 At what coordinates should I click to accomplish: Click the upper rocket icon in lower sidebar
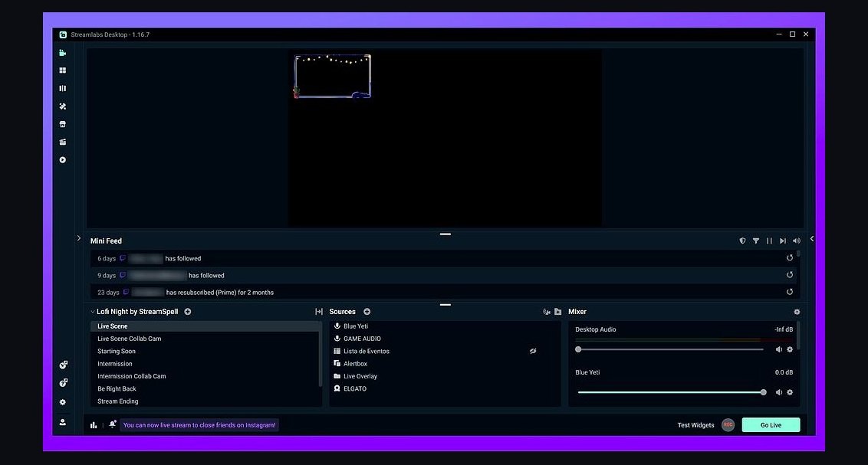tap(64, 365)
